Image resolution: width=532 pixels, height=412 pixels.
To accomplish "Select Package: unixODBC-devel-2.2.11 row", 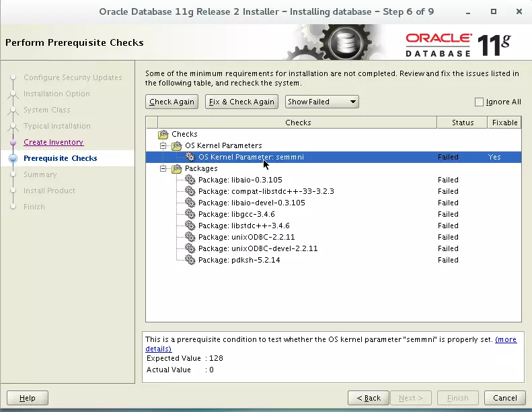I will (x=334, y=248).
